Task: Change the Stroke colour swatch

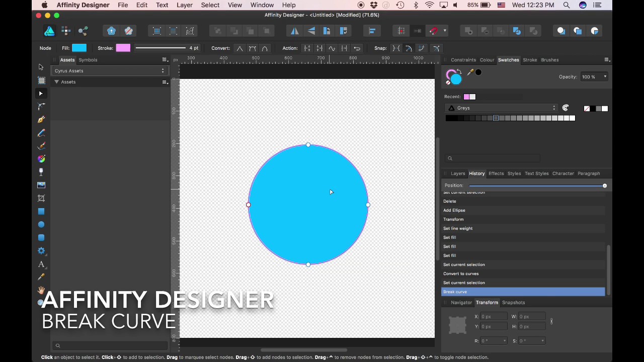Action: (x=123, y=48)
